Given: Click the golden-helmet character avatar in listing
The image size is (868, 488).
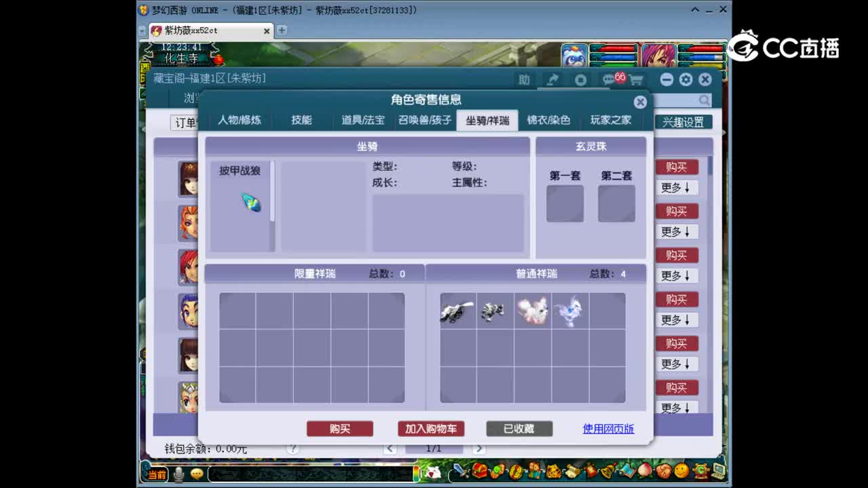Looking at the screenshot, I should 189,398.
